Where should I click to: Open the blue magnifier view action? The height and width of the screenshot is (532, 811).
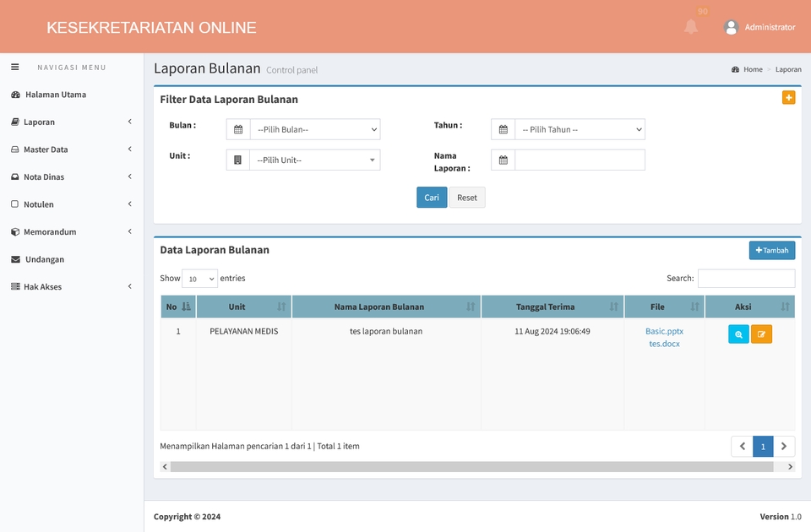coord(738,334)
